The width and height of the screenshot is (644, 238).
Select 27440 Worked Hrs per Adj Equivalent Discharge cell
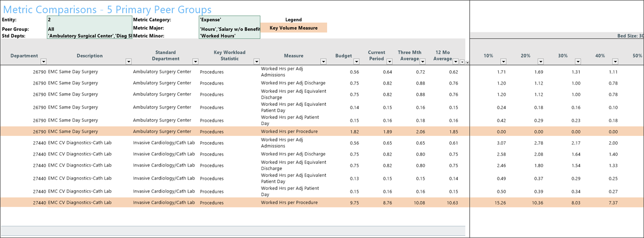(x=293, y=165)
